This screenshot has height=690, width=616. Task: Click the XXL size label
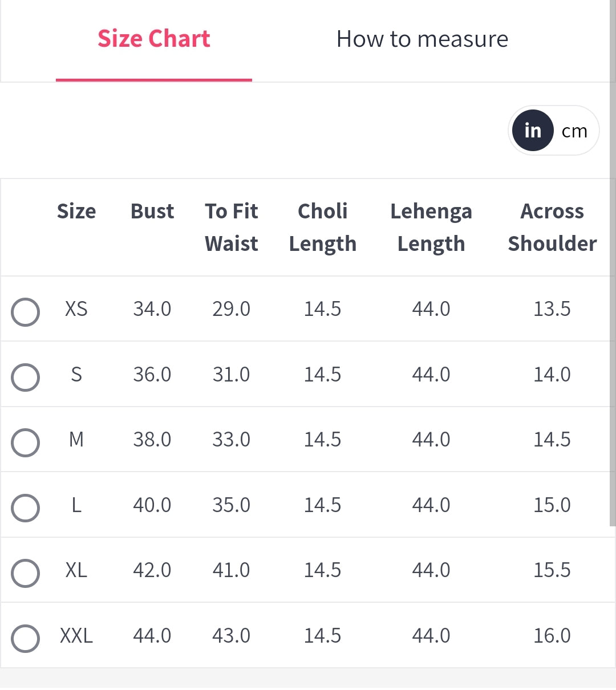point(76,635)
